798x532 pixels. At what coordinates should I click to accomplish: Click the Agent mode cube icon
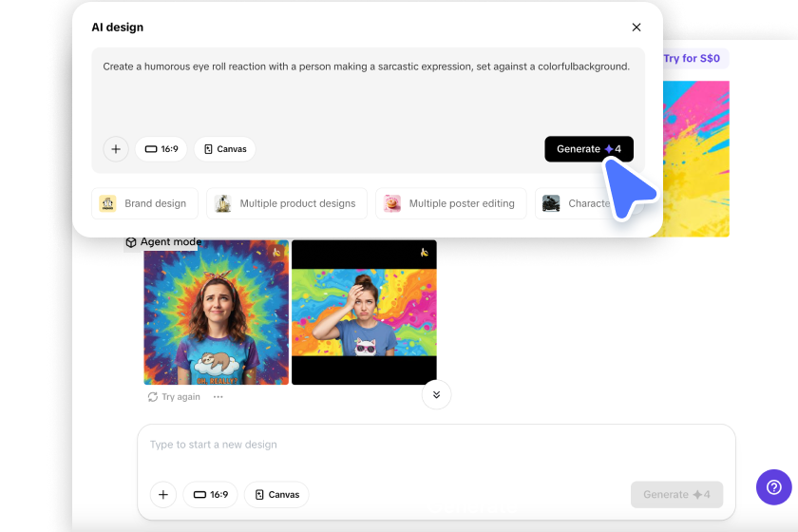click(131, 242)
